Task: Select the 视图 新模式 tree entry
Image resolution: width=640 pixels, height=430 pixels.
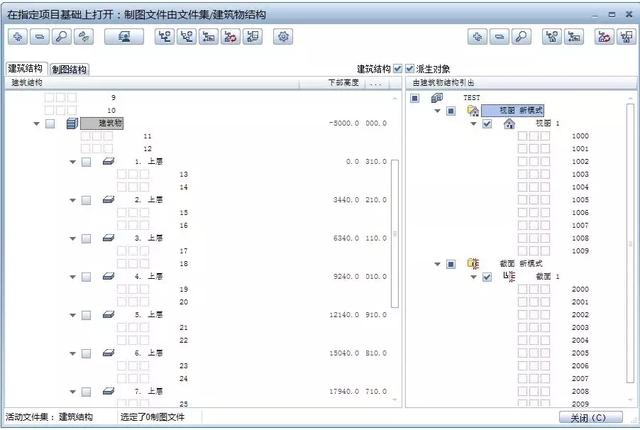Action: tap(513, 111)
